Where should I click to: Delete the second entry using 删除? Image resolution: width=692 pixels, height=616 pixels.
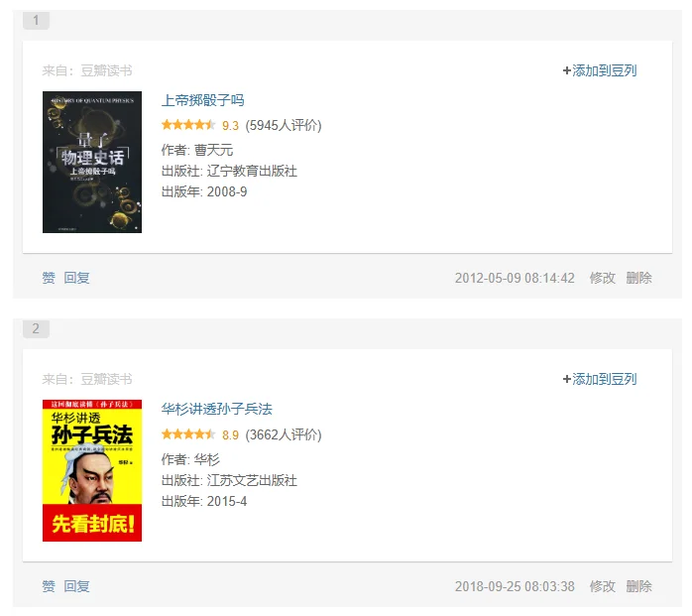coord(638,586)
